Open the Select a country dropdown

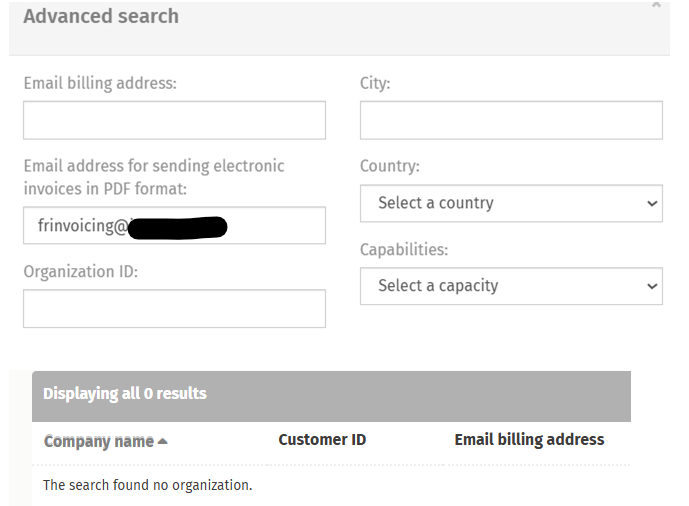click(x=511, y=203)
